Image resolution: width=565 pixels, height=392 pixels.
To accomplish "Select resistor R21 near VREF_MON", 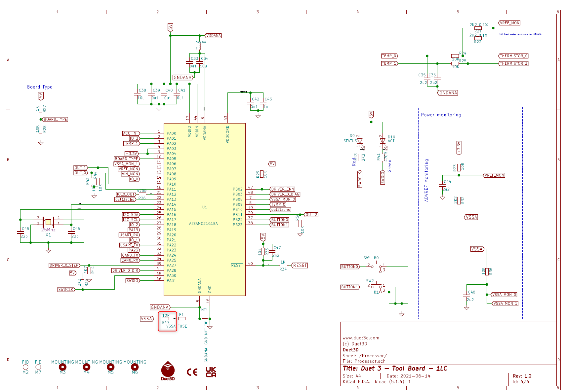I will (478, 28).
